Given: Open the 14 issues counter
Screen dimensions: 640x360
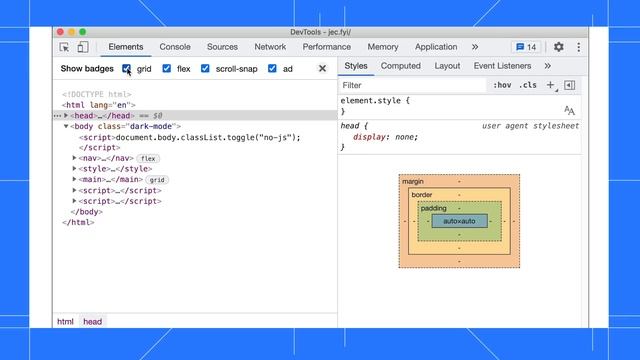Looking at the screenshot, I should click(x=526, y=47).
